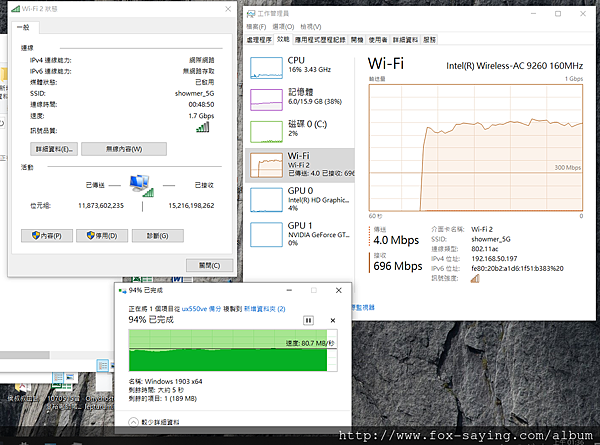This screenshot has width=600, height=445.
Task: Click the send rate 4.0 Mbps
Action: click(x=396, y=240)
